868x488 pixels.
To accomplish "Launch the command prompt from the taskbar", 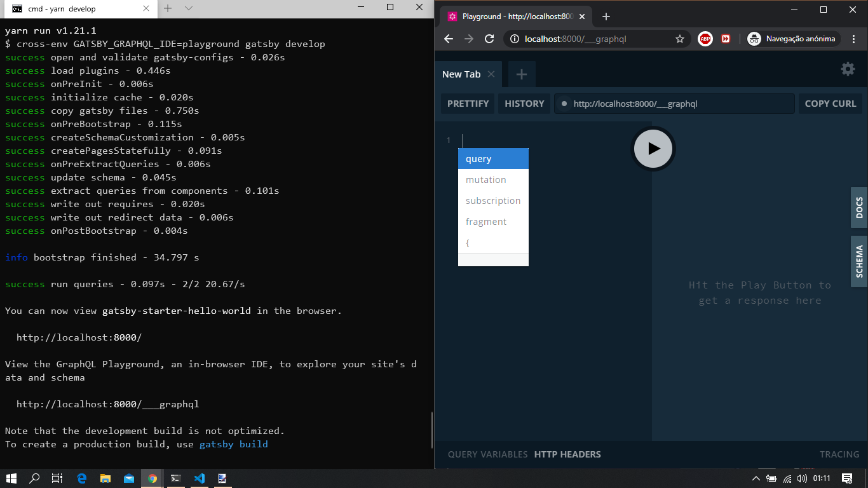I will point(175,478).
